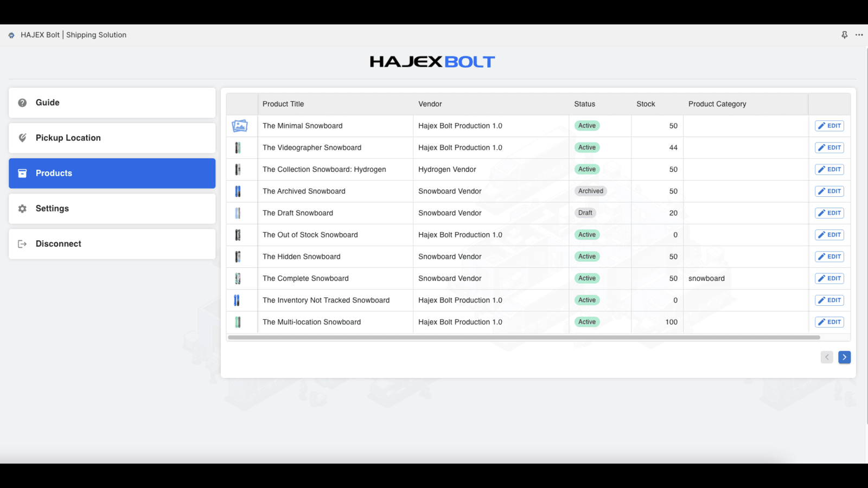The image size is (868, 488).
Task: Go to the Settings section
Action: tap(112, 209)
